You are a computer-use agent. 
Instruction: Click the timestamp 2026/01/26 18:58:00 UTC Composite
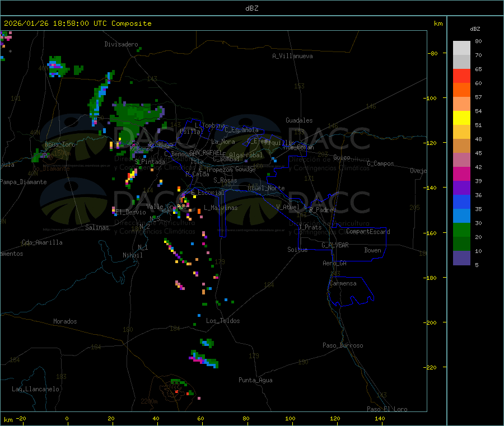pos(77,24)
